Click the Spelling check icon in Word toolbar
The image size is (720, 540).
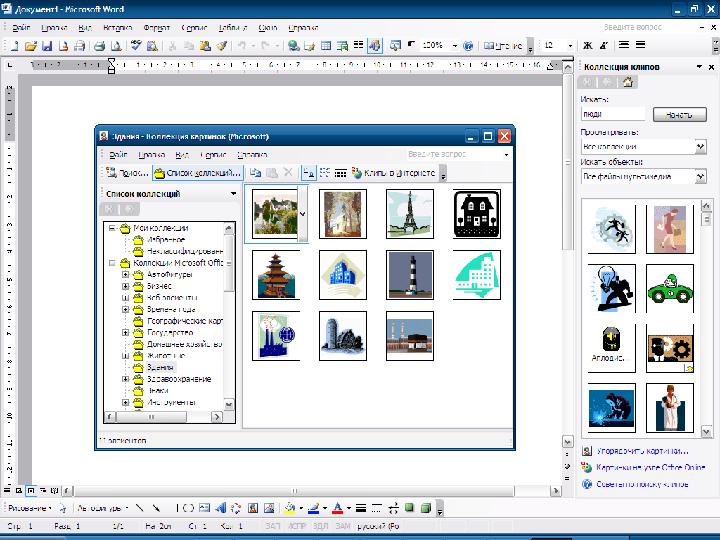[x=136, y=45]
